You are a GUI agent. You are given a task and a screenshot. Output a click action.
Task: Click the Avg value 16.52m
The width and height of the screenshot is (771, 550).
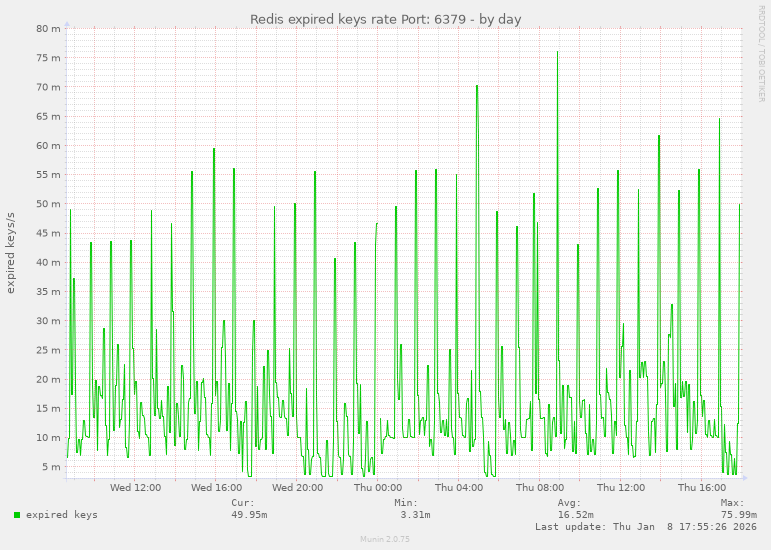(x=575, y=515)
